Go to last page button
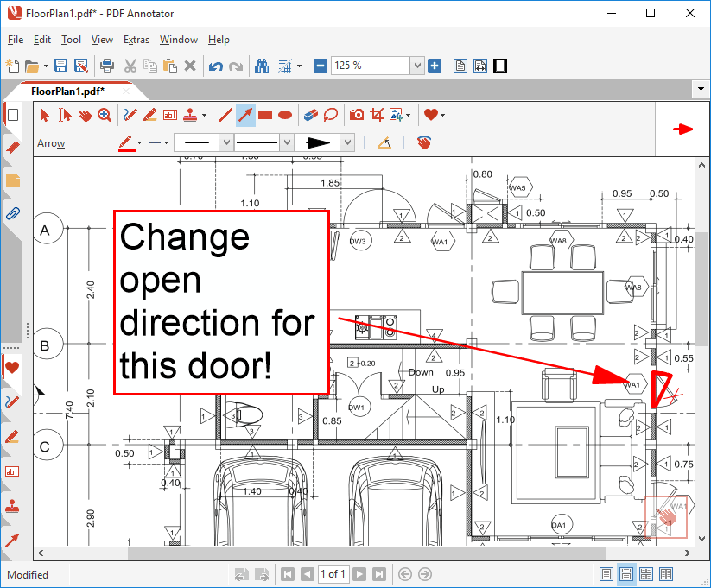Screen dimensions: 711x588 379,574
